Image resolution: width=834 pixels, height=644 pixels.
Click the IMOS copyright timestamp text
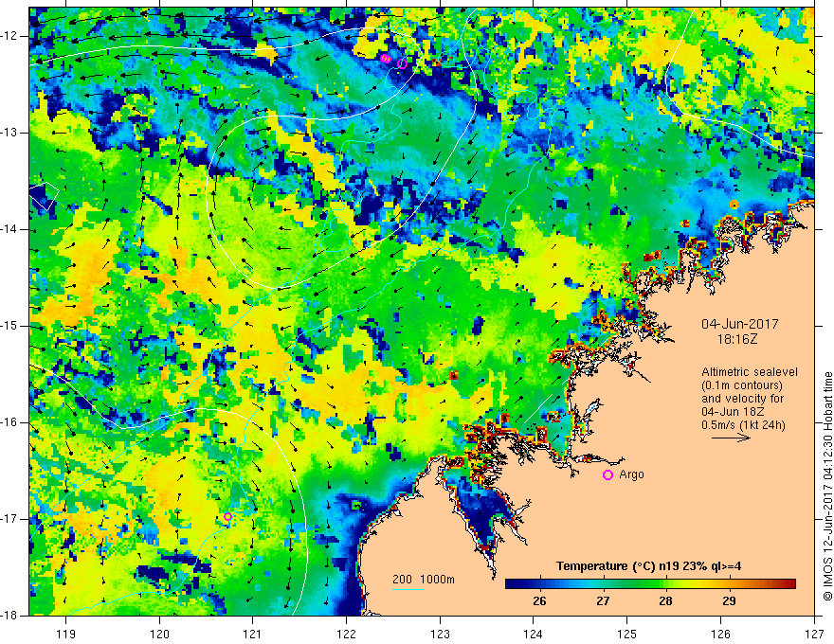[827, 486]
